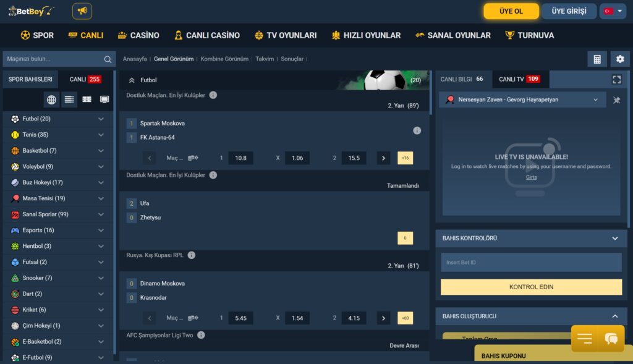
Task: Open the bet calculator icon
Action: [597, 59]
